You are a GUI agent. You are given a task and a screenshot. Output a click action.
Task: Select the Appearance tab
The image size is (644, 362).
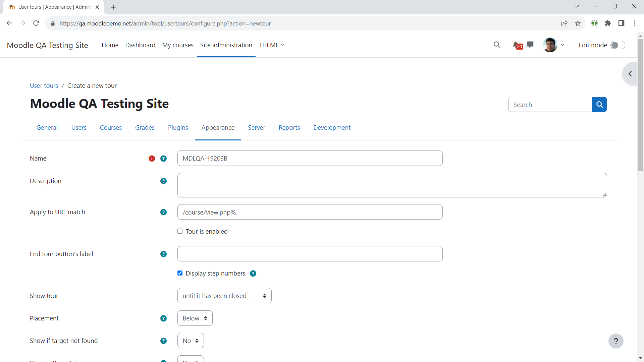click(218, 128)
